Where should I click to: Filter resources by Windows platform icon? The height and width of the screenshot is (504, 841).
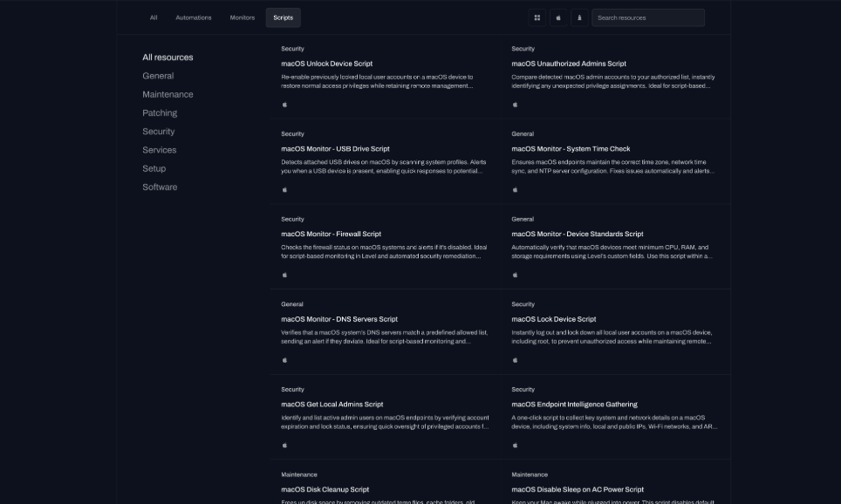tap(537, 17)
